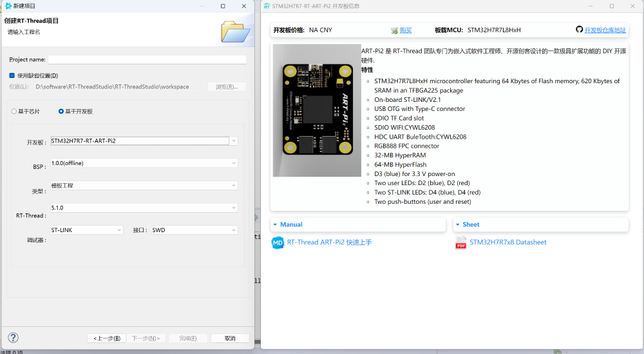Maximize the new project dialog window

coord(223,6)
